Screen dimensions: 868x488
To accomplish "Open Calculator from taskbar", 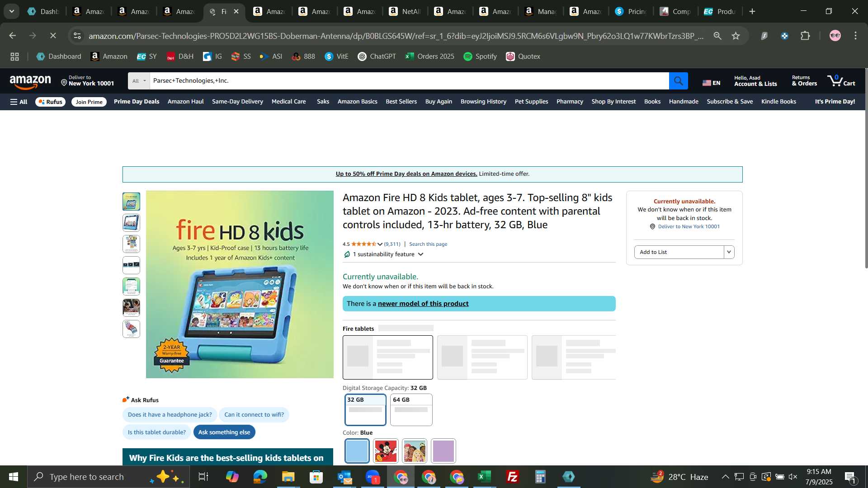I will (540, 477).
